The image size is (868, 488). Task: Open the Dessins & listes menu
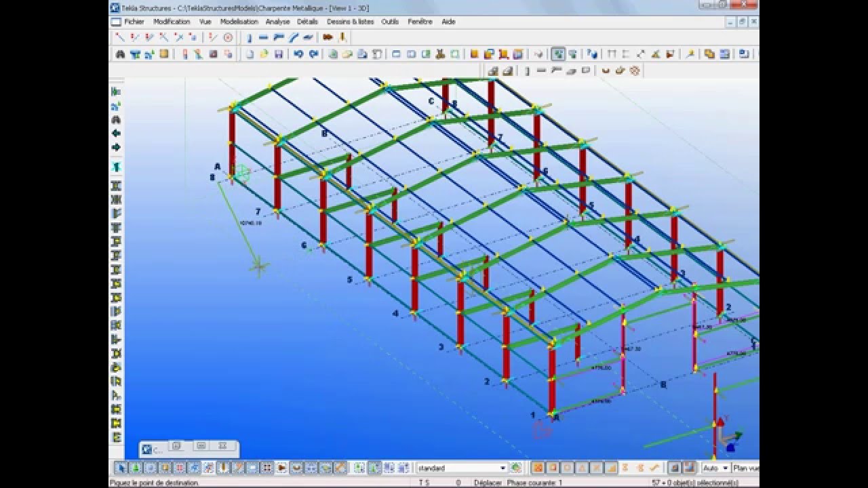(350, 22)
